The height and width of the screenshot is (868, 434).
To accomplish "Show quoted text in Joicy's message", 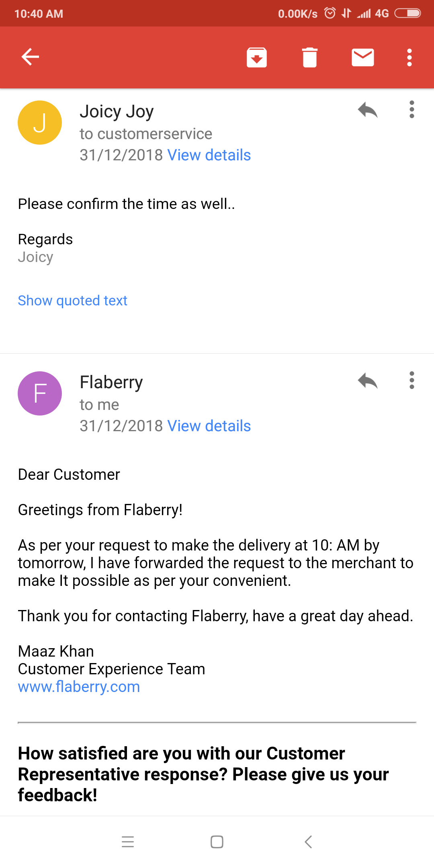I will coord(73,301).
